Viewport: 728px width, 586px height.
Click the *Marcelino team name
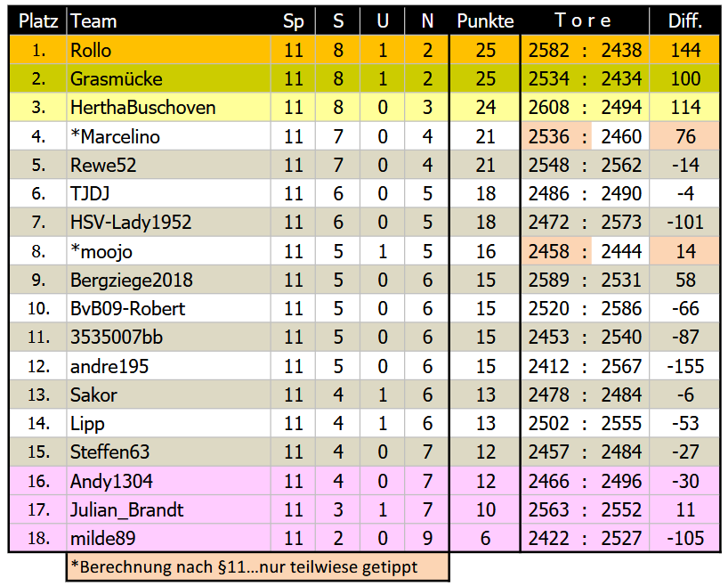(115, 137)
